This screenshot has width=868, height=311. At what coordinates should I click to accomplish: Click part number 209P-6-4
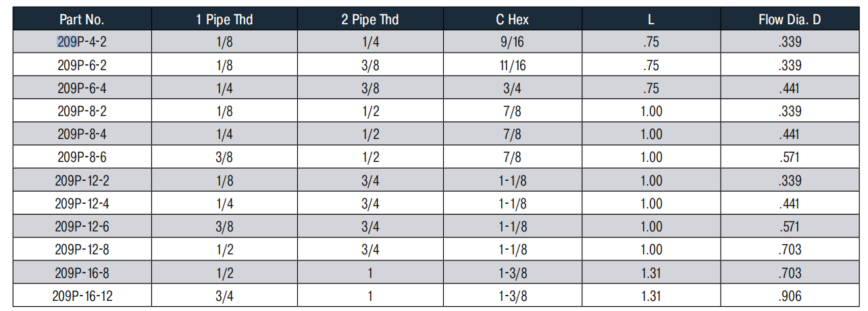coord(82,88)
